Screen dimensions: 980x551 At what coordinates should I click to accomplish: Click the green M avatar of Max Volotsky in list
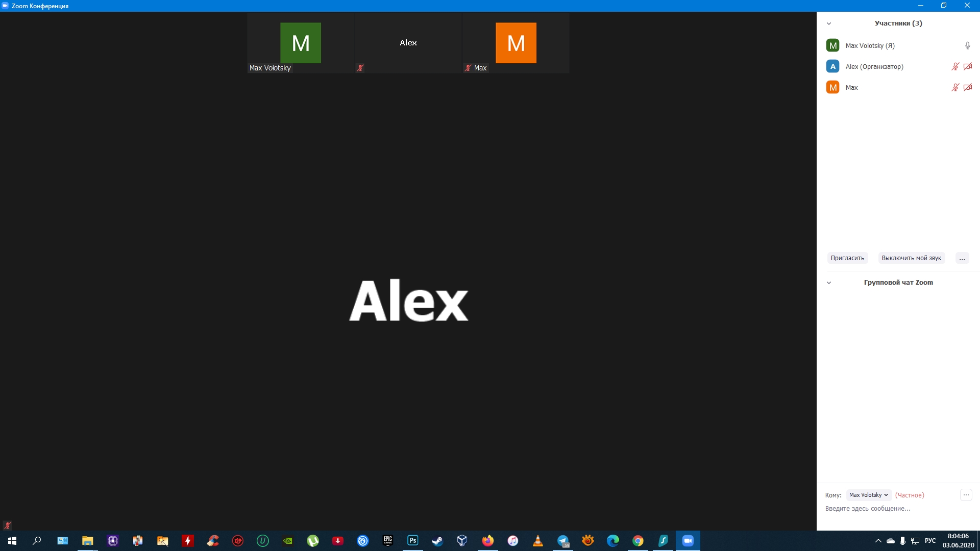point(832,45)
